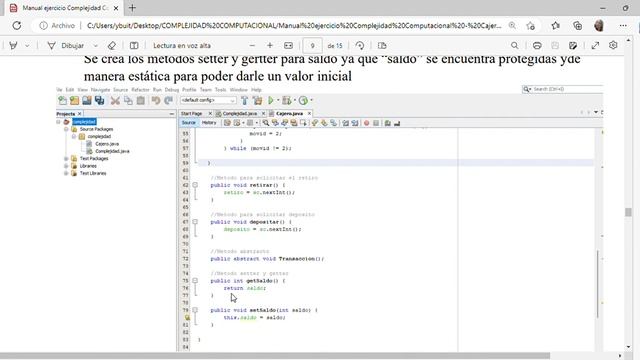Open the Collections icon
The width and height of the screenshot is (640, 360).
click(x=577, y=25)
